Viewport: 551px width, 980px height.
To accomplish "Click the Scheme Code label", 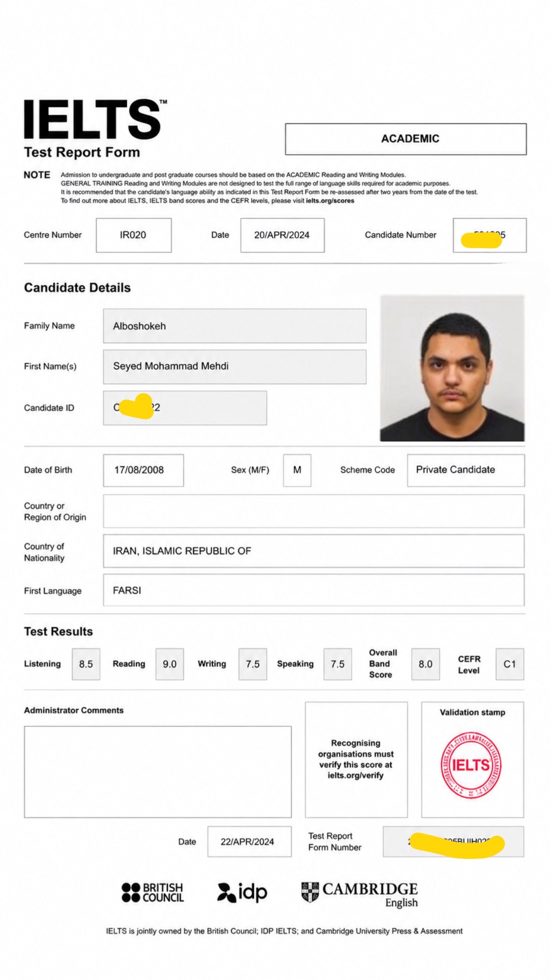I will 367,470.
